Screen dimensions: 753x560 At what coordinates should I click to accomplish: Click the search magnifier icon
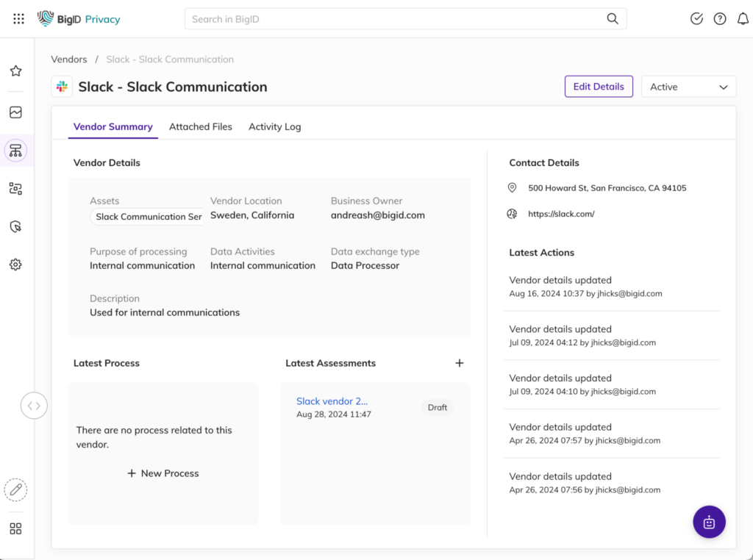[612, 19]
